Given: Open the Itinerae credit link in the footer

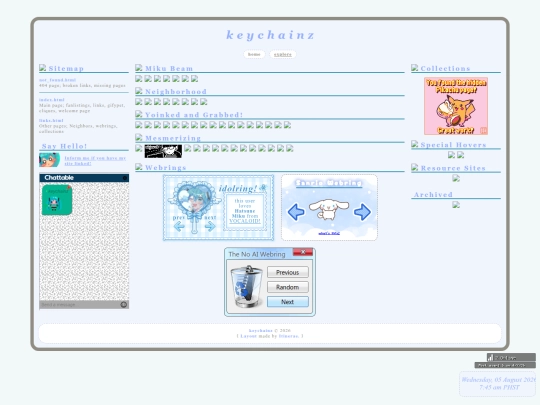Looking at the screenshot, I should coord(289,336).
